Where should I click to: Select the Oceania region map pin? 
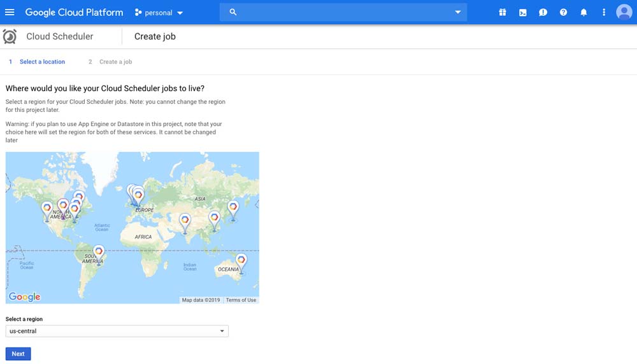[x=241, y=261]
